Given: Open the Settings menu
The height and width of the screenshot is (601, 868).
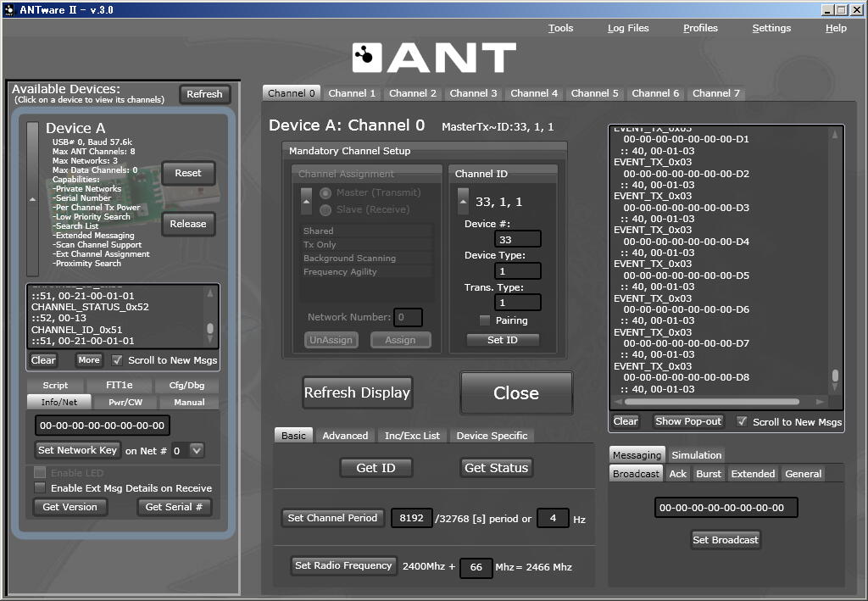Looking at the screenshot, I should coord(771,28).
